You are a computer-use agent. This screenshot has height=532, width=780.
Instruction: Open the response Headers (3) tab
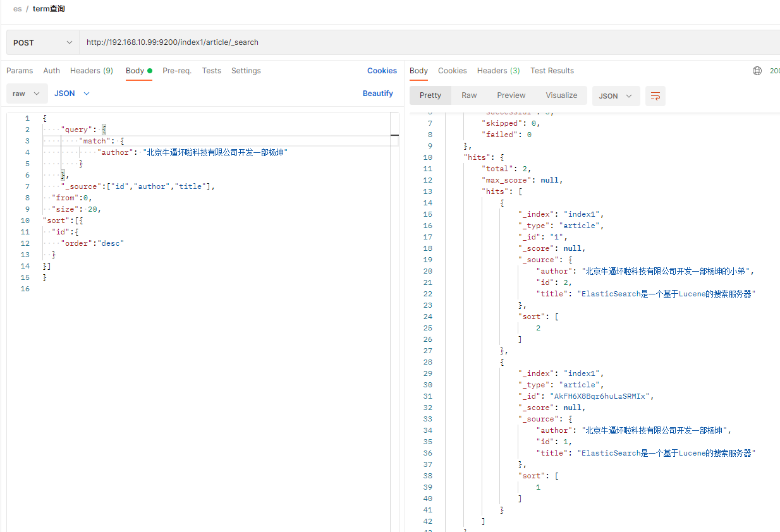(x=498, y=71)
